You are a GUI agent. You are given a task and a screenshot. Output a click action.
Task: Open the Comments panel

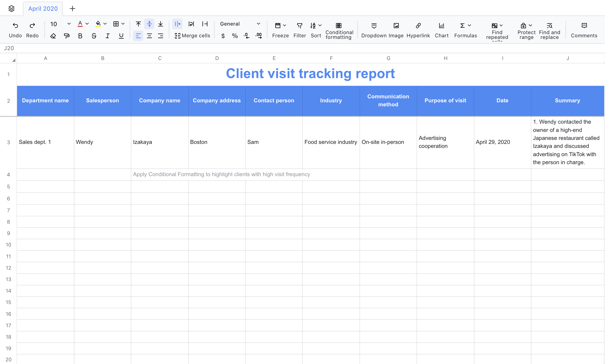pos(584,30)
